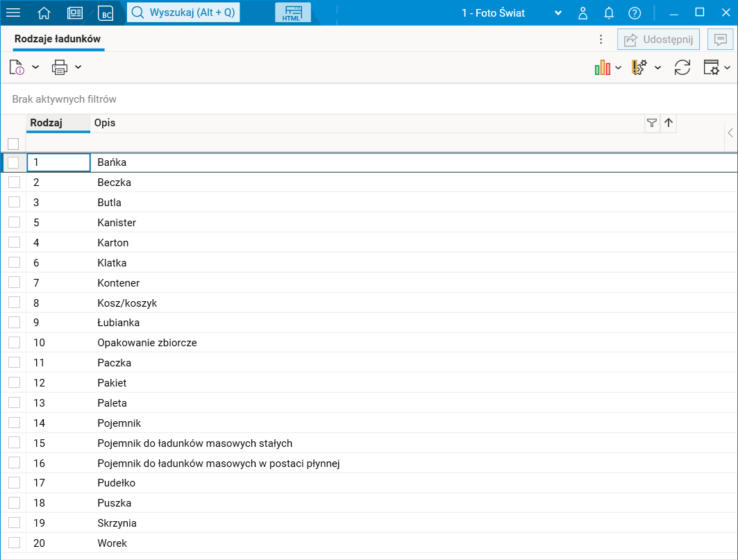Open the comments speech bubble icon
The width and height of the screenshot is (738, 560).
[720, 39]
